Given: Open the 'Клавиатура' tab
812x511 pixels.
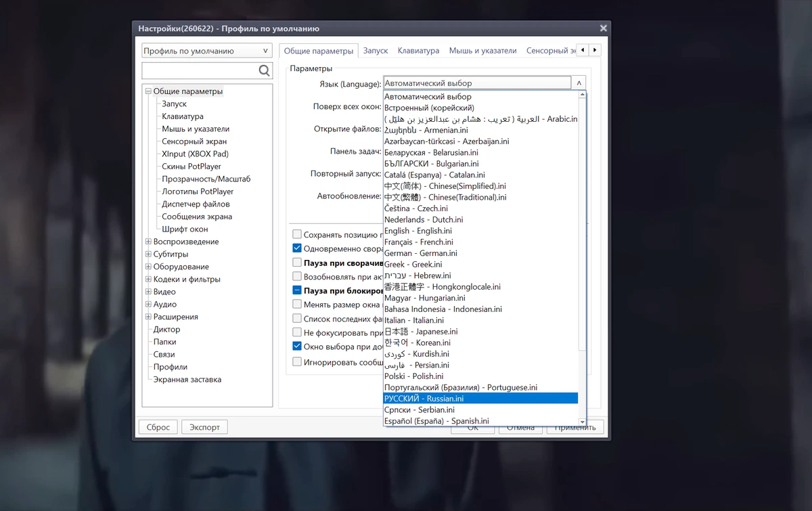Looking at the screenshot, I should click(418, 51).
